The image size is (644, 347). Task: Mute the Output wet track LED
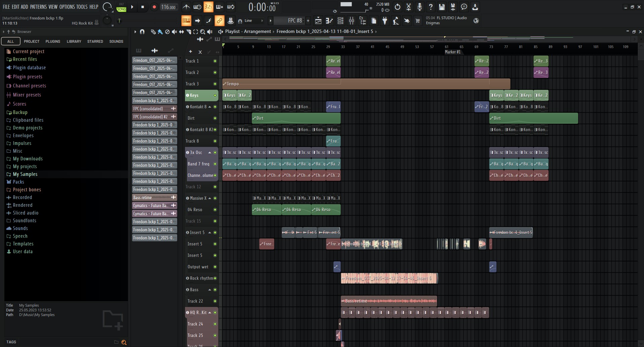215,267
